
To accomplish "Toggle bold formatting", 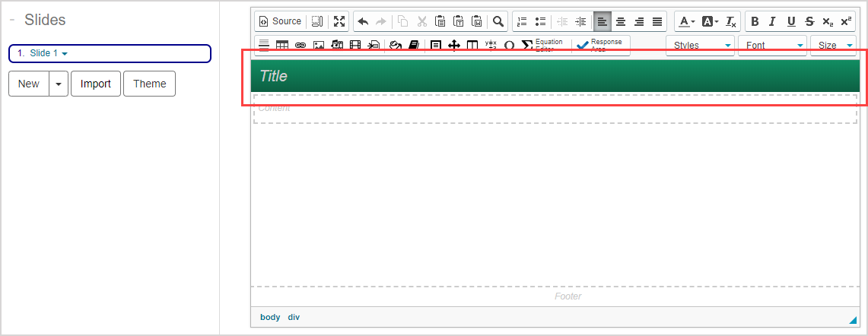I will coord(755,21).
